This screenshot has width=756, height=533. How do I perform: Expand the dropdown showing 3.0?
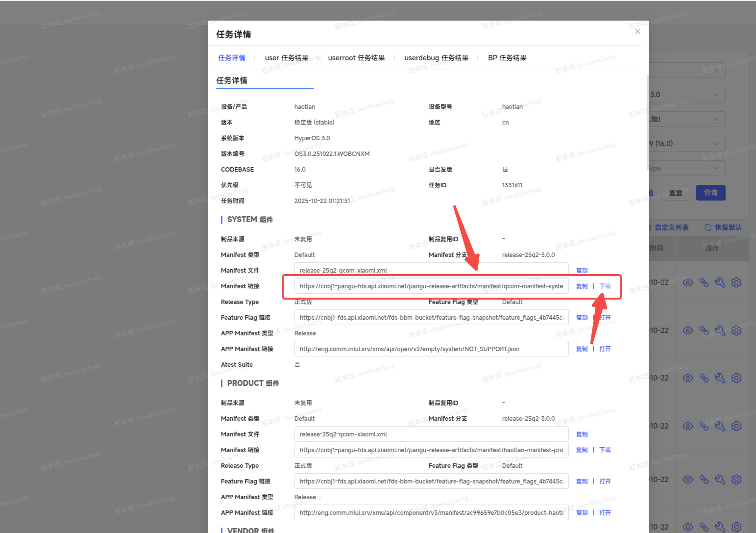(x=686, y=95)
